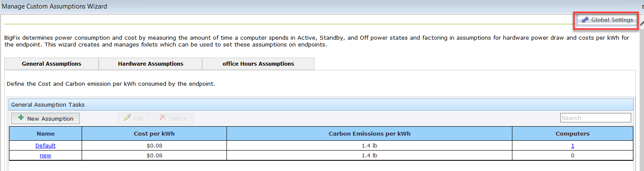The width and height of the screenshot is (644, 171).
Task: Click the green plus icon for New Assumption
Action: (x=21, y=118)
